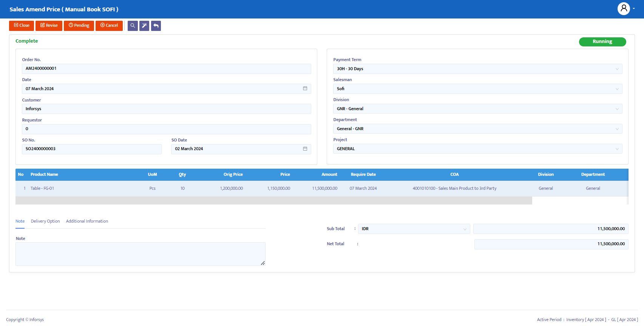
Task: Click the table horizontal scrollbar
Action: point(274,200)
